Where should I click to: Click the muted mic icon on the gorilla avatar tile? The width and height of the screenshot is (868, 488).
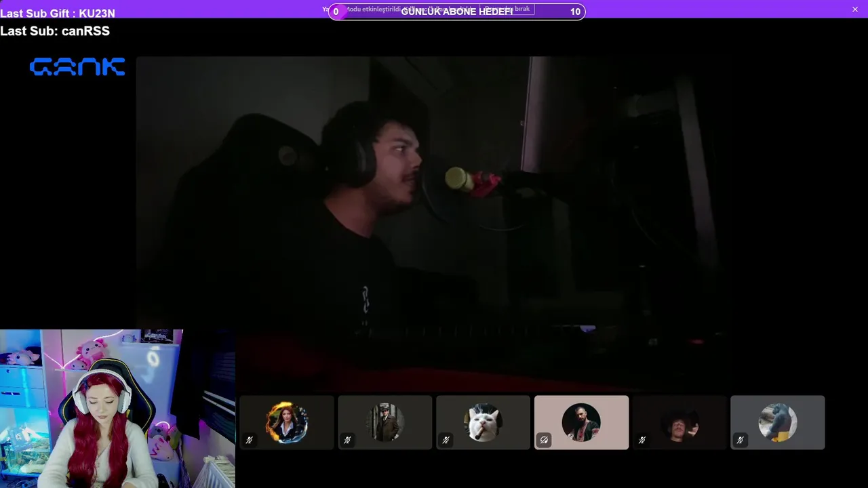[x=741, y=440]
